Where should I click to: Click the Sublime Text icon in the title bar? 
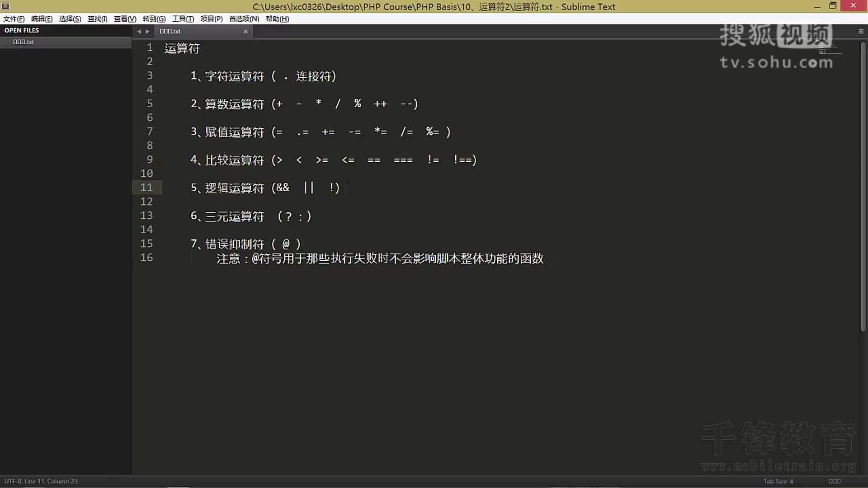pos(5,6)
